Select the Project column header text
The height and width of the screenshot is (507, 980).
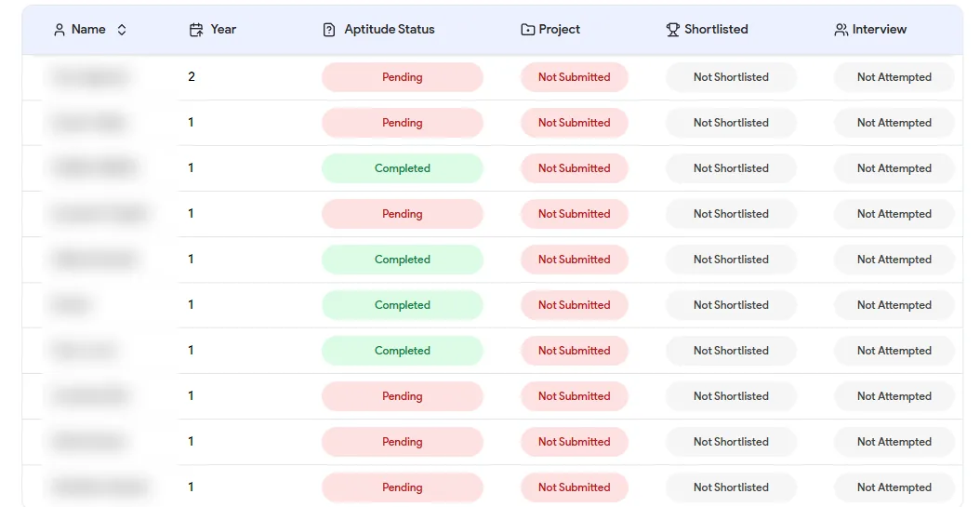560,30
